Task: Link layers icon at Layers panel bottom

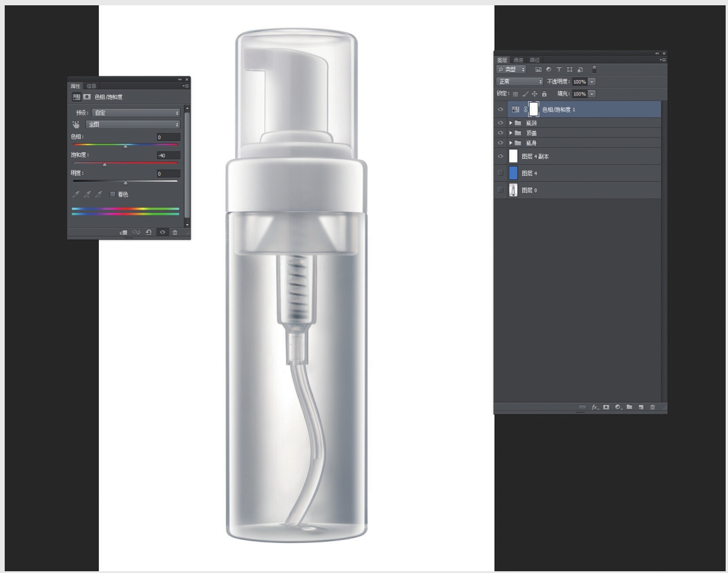Action: click(583, 407)
